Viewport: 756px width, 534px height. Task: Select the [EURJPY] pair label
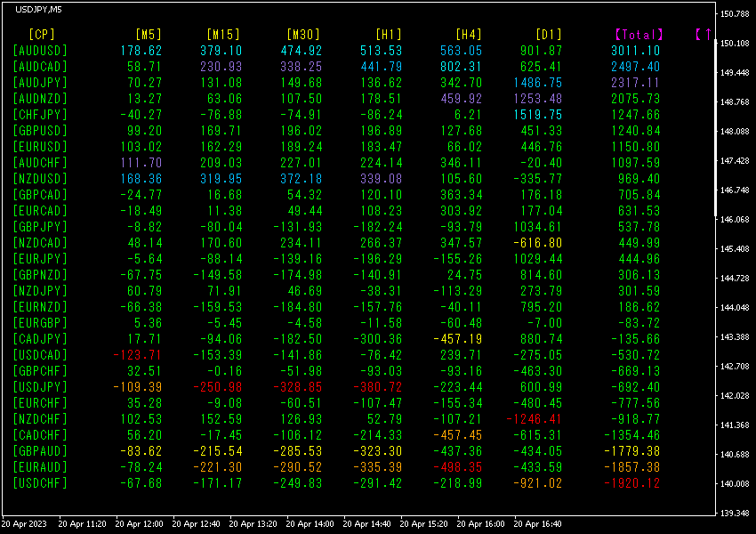(x=40, y=259)
